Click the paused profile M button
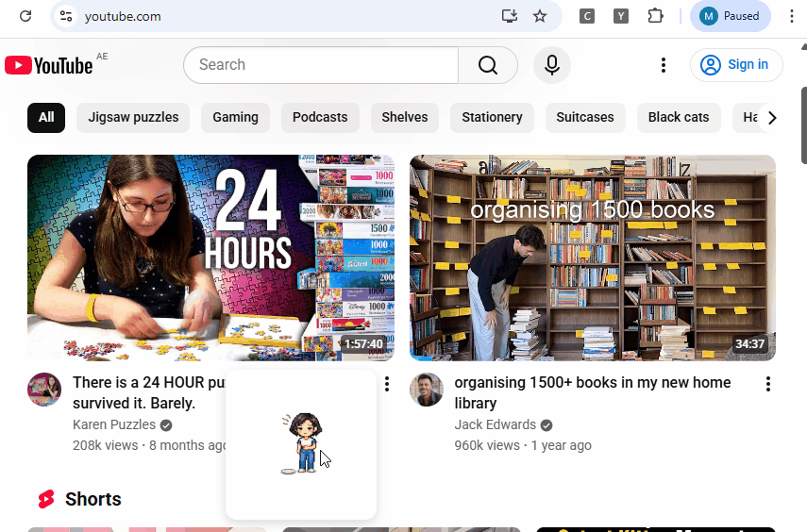The width and height of the screenshot is (807, 532). (730, 16)
